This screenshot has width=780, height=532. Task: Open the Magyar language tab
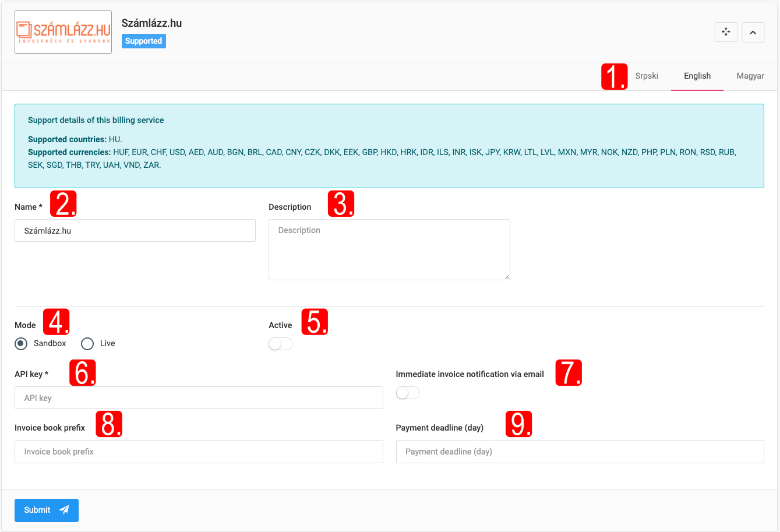pyautogui.click(x=750, y=76)
